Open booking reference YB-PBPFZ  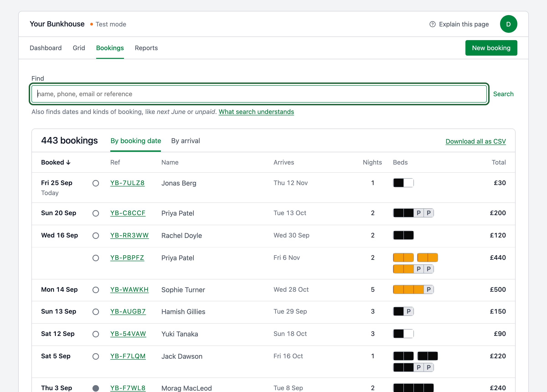pos(127,258)
